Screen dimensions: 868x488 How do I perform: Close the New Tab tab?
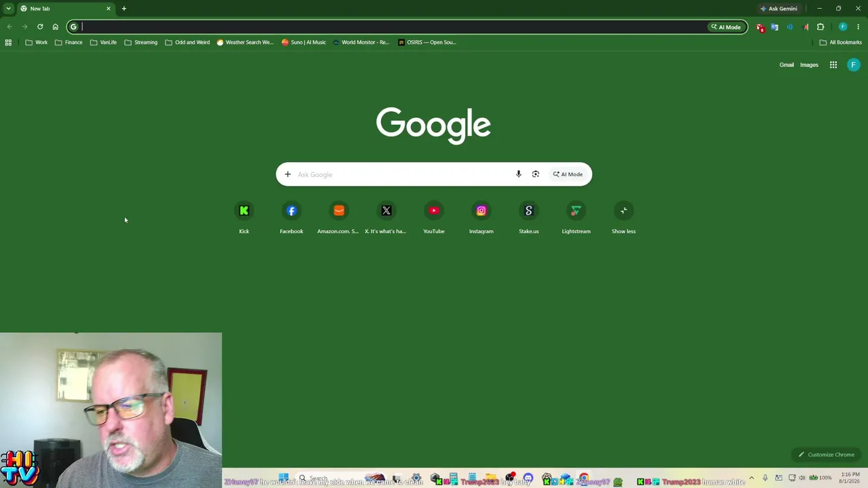(108, 9)
